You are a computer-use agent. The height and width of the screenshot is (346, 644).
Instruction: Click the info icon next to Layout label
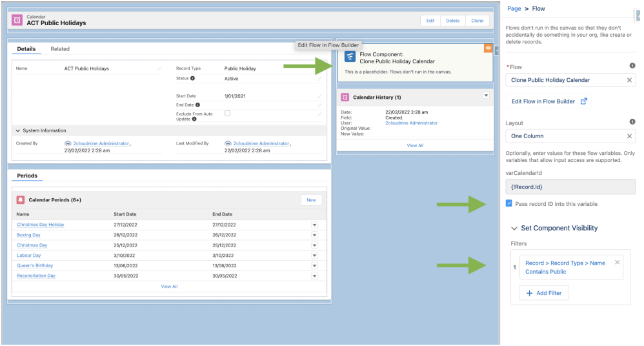pyautogui.click(x=632, y=121)
